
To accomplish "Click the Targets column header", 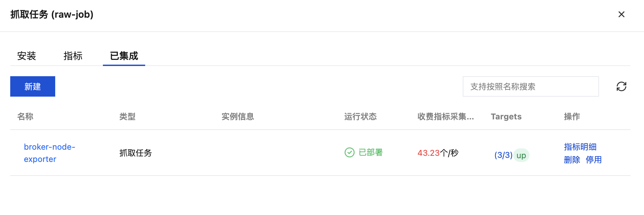I will coord(506,117).
